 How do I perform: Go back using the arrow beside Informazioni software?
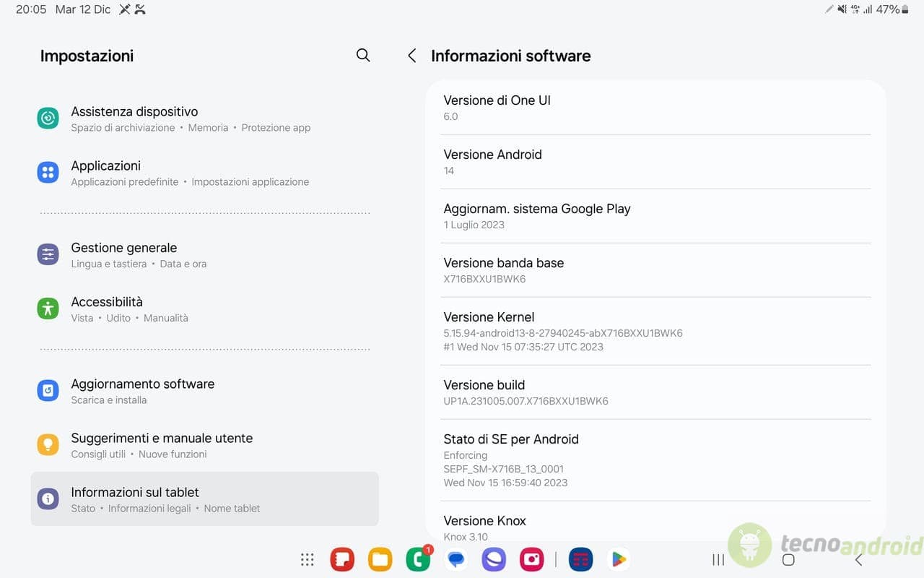pos(411,56)
